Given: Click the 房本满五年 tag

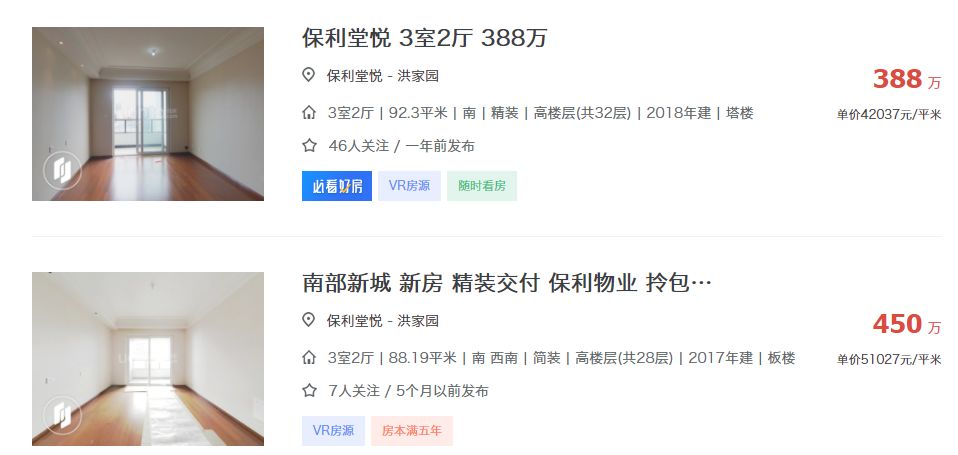Looking at the screenshot, I should [412, 431].
